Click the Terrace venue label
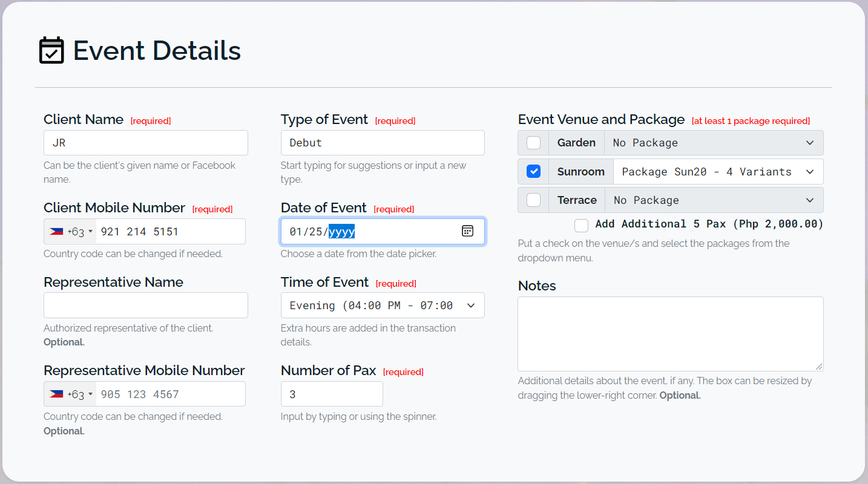Image resolution: width=868 pixels, height=484 pixels. 577,200
